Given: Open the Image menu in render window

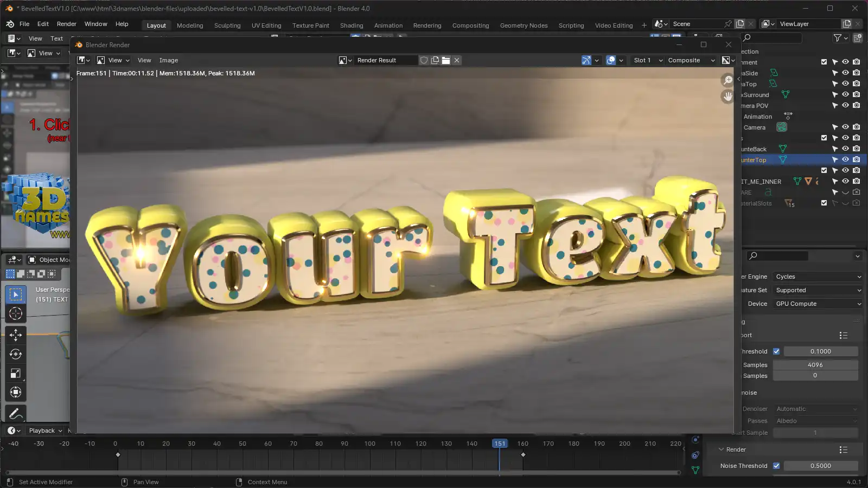Looking at the screenshot, I should [169, 60].
